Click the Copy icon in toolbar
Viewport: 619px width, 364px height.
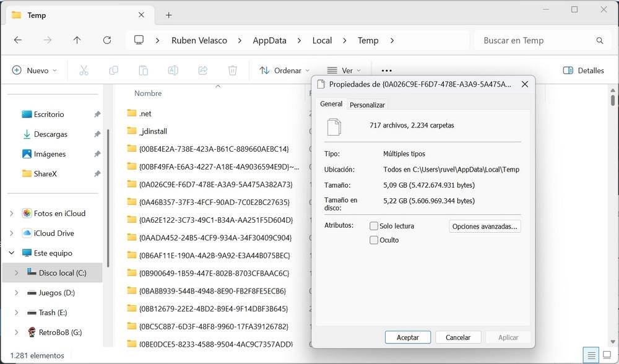[x=114, y=71]
